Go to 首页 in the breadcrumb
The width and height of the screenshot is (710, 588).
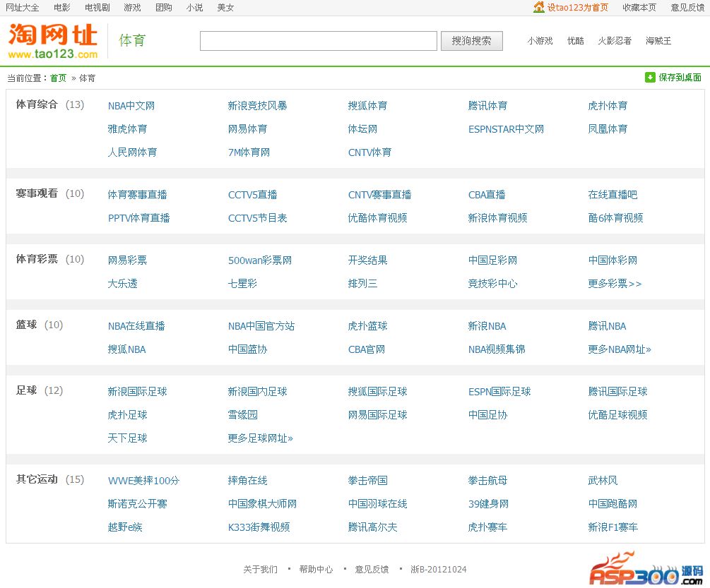(58, 78)
